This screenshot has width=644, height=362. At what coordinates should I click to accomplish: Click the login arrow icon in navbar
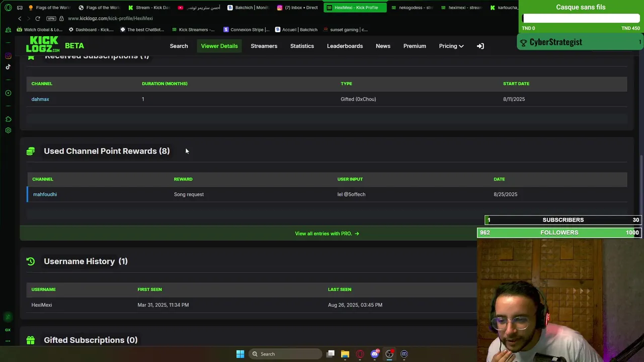[x=480, y=46]
